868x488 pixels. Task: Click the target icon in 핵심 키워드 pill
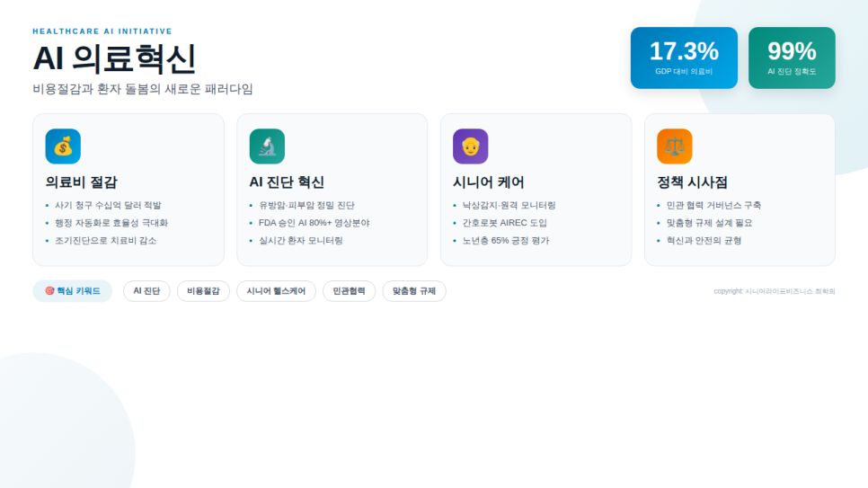coord(49,291)
